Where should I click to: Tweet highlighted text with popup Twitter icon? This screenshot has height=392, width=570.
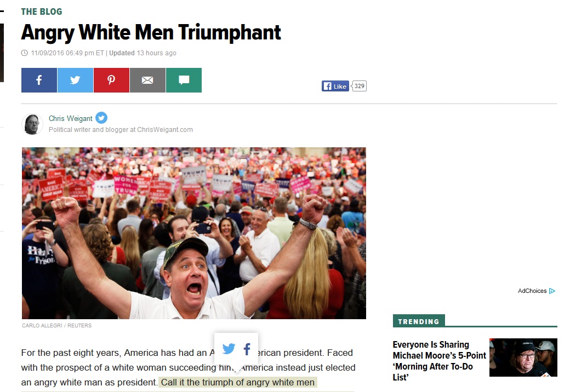click(x=229, y=349)
